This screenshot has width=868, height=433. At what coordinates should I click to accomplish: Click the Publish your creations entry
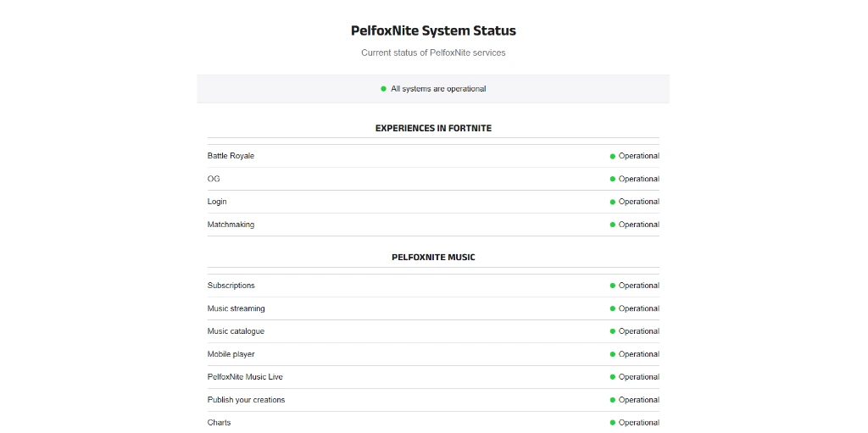coord(246,400)
